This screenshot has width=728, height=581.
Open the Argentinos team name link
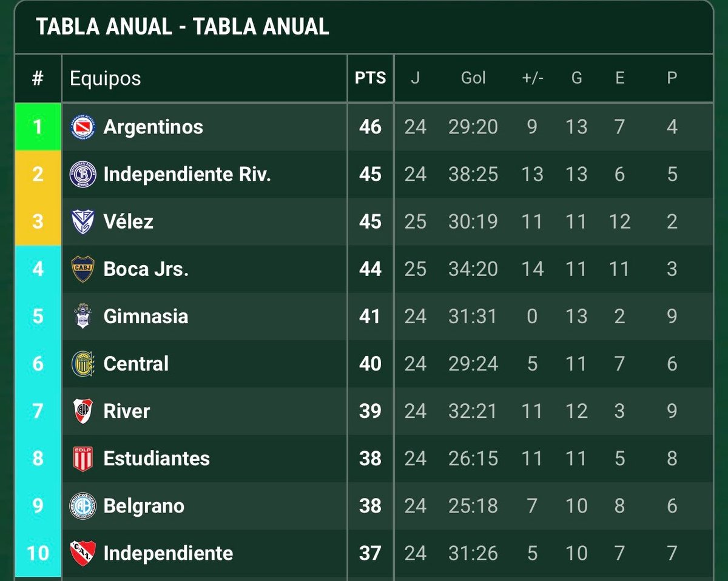tap(153, 127)
